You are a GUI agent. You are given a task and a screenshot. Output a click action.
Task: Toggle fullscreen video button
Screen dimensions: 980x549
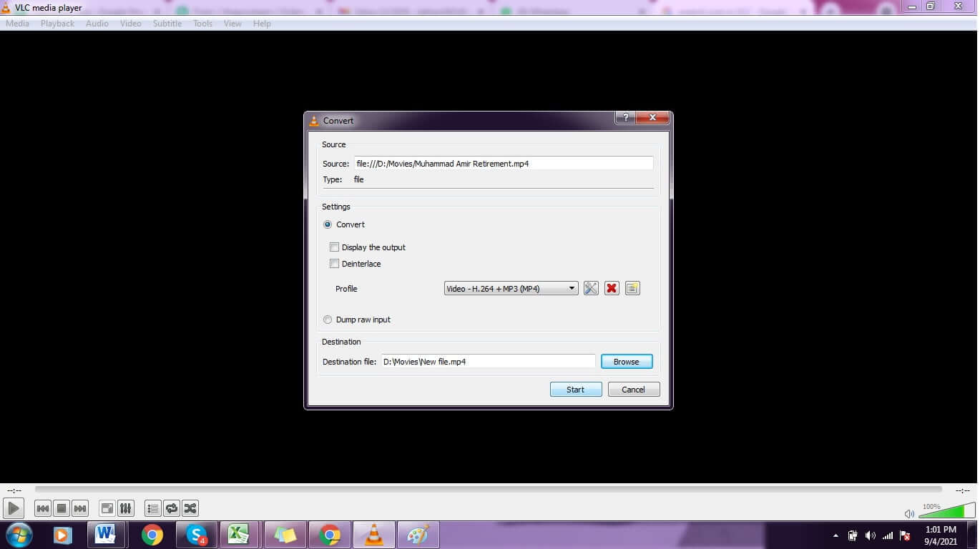pyautogui.click(x=107, y=508)
